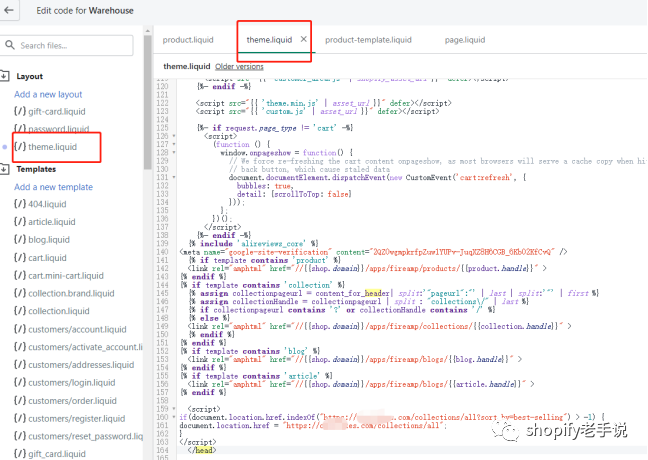Open gift_card.liquid template
This screenshot has width=648, height=460.
tap(50, 454)
